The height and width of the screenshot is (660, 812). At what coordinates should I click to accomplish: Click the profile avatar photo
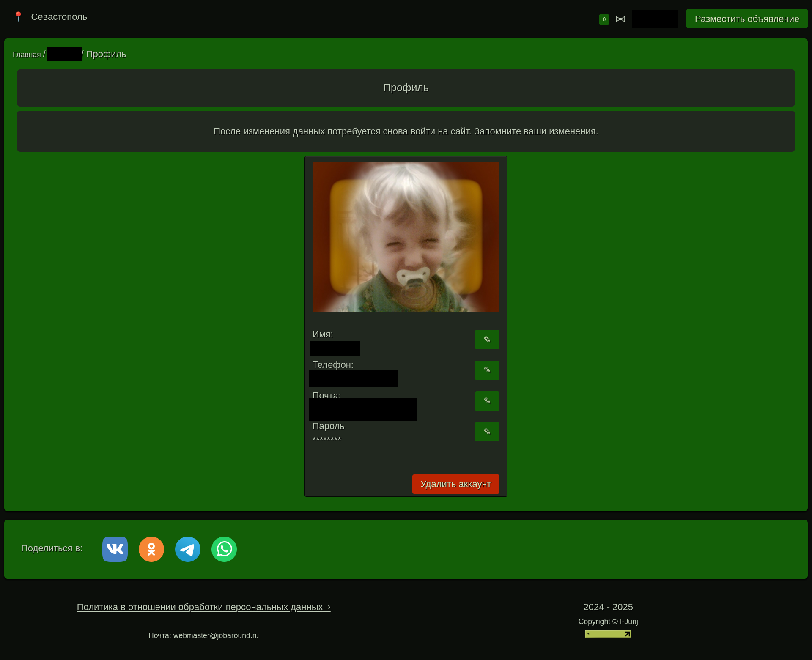pos(406,237)
